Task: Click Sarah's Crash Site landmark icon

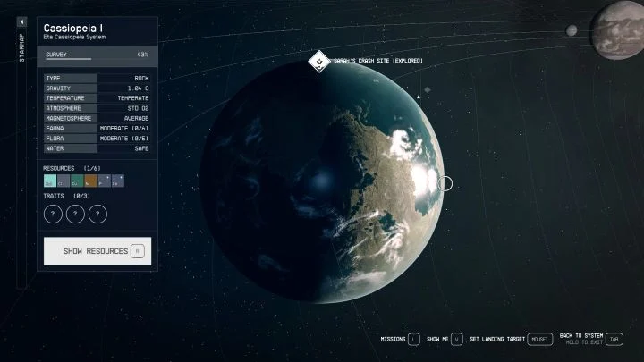Action: pos(318,61)
